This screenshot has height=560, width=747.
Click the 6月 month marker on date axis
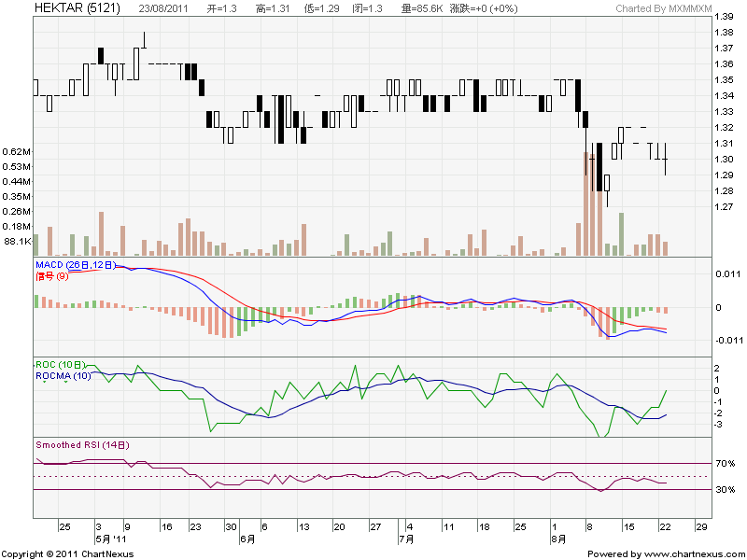click(x=247, y=539)
